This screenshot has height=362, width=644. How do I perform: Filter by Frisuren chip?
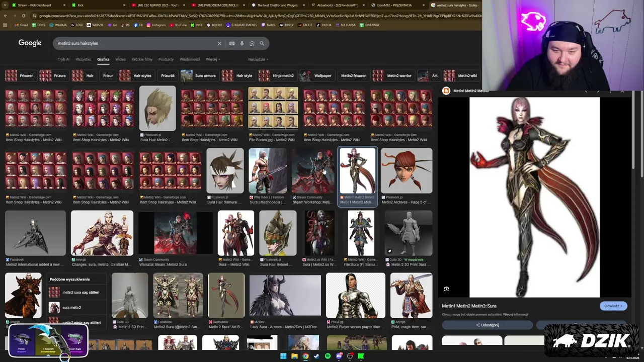(x=20, y=75)
